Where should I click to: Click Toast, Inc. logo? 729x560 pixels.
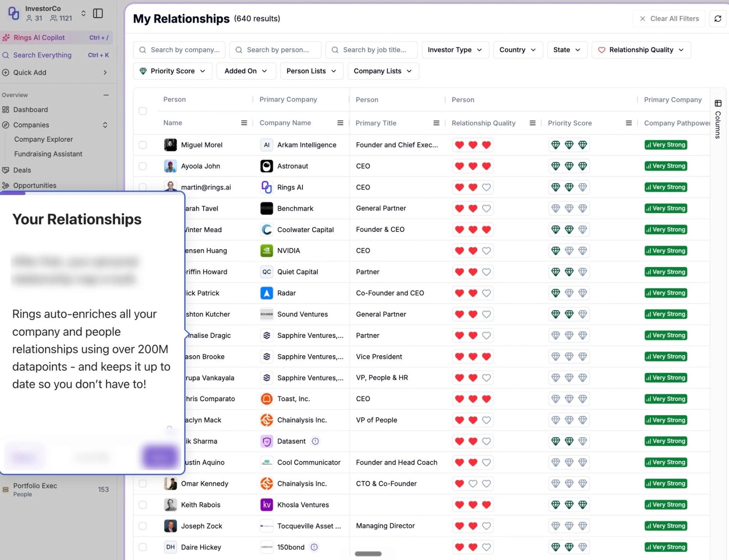pos(267,399)
